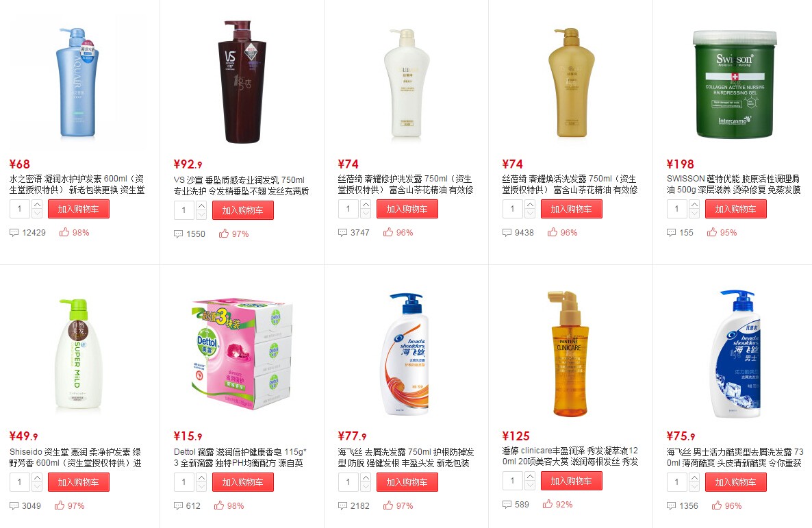812x528 pixels.
Task: Click thumbs-up icon beside 95% rating
Action: [x=712, y=232]
